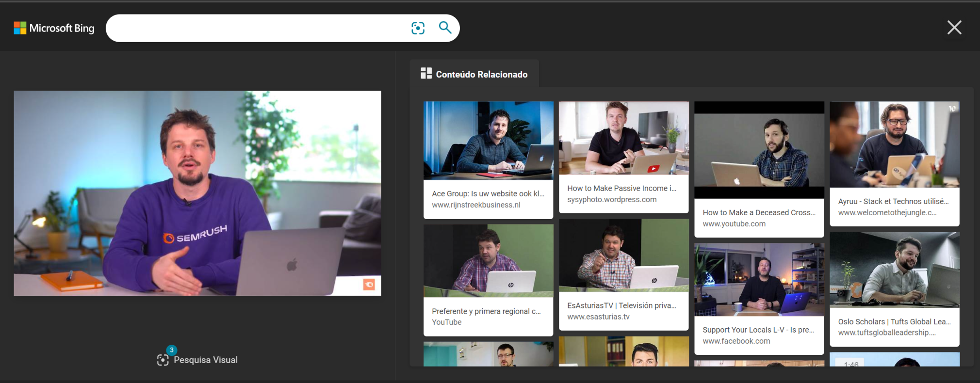
Task: Click the www.esasturias.tv source link
Action: pos(598,317)
